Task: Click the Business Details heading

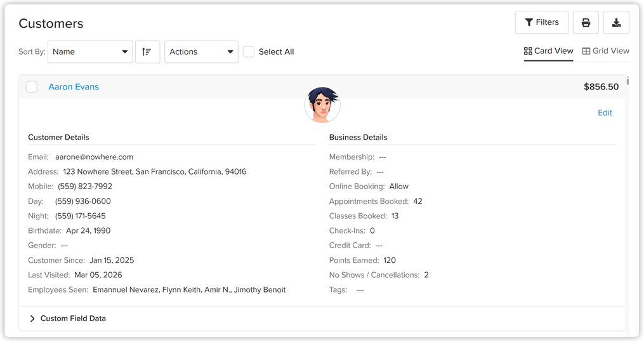Action: tap(358, 137)
